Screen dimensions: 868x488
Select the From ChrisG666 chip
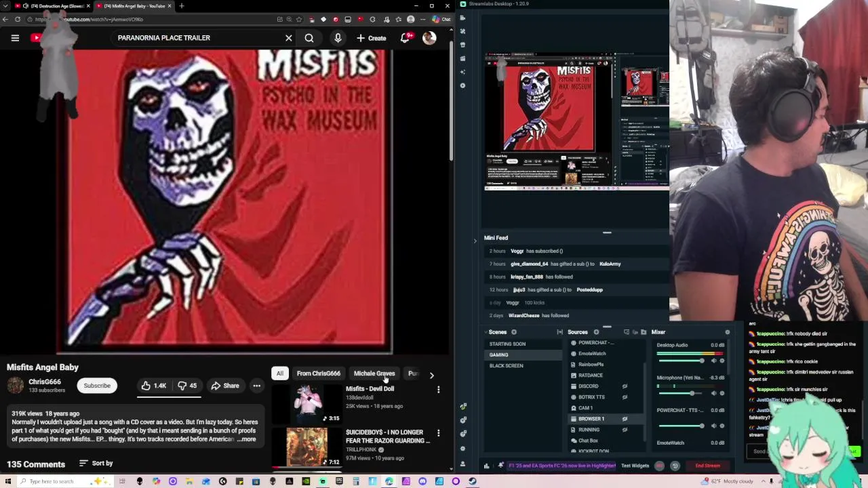318,373
